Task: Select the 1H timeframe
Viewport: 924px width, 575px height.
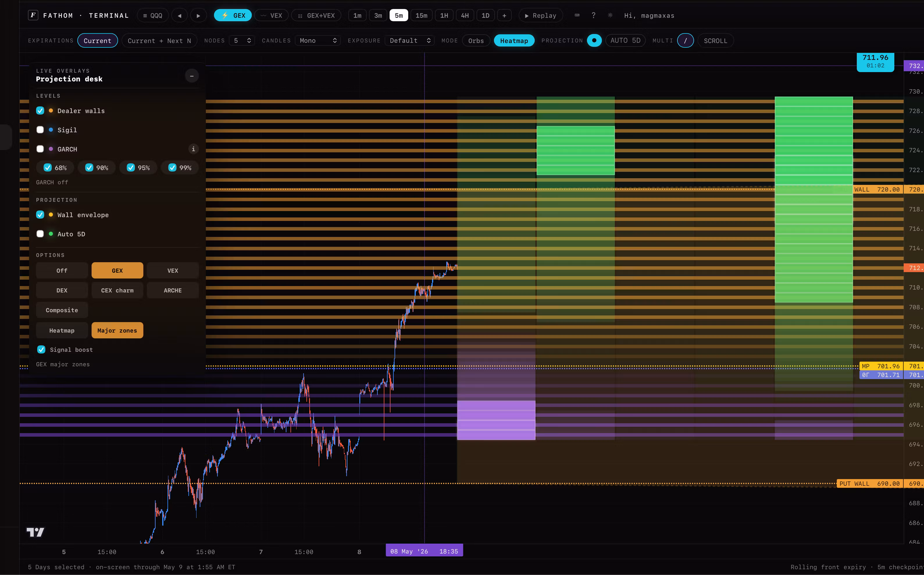Action: [444, 16]
